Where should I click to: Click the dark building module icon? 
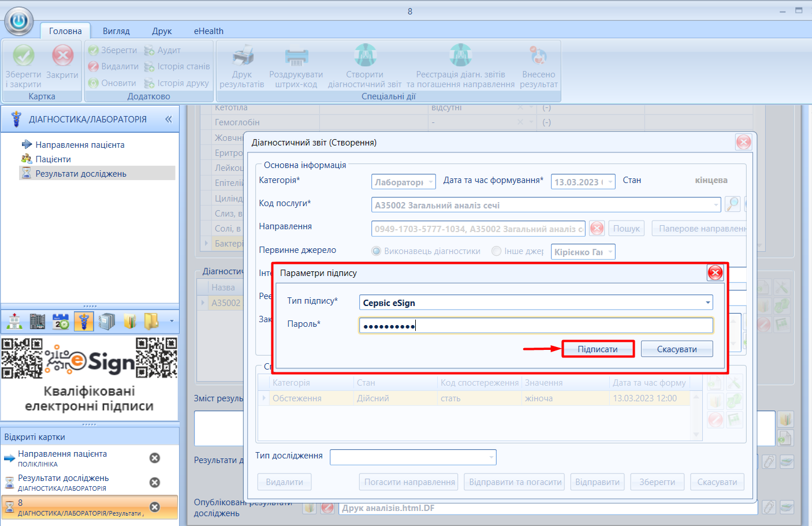coord(38,321)
